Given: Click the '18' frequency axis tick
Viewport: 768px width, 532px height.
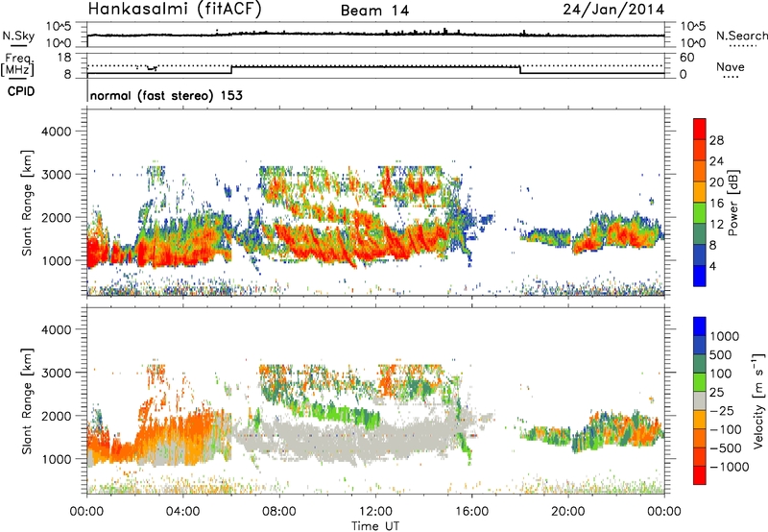Looking at the screenshot, I should coord(64,58).
